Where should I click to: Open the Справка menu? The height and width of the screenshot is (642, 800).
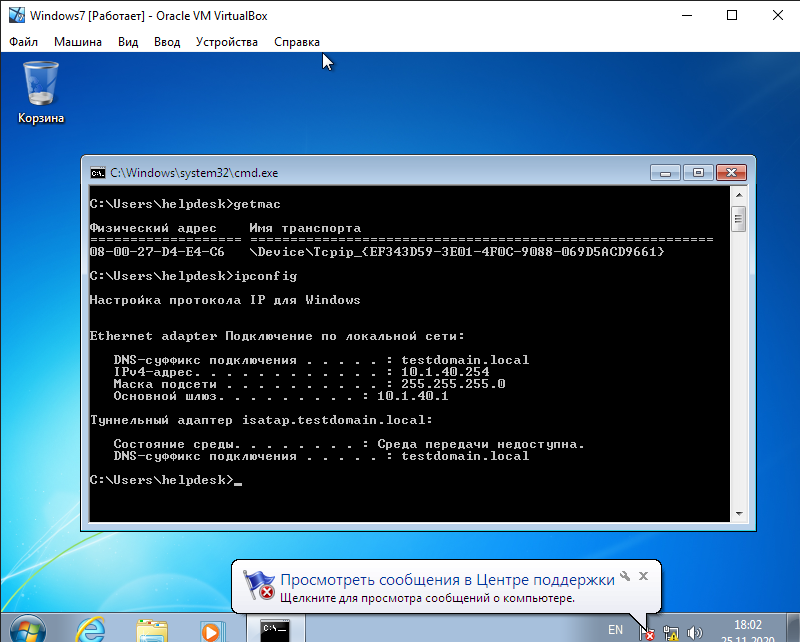click(x=297, y=42)
